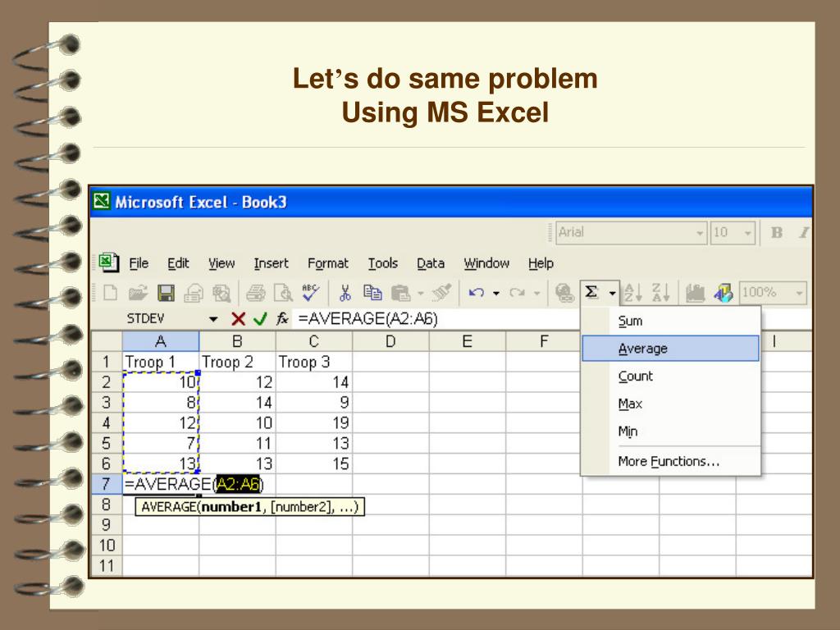Viewport: 840px width, 630px height.
Task: Click the 'Troop 2' cell
Action: (x=237, y=362)
